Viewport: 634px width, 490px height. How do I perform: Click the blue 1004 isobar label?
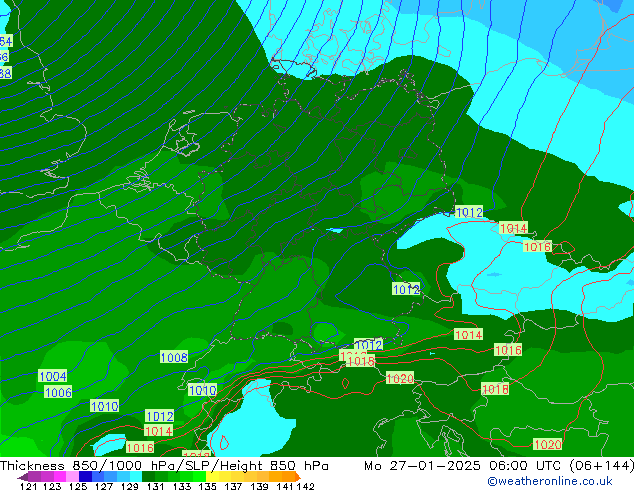pyautogui.click(x=53, y=376)
